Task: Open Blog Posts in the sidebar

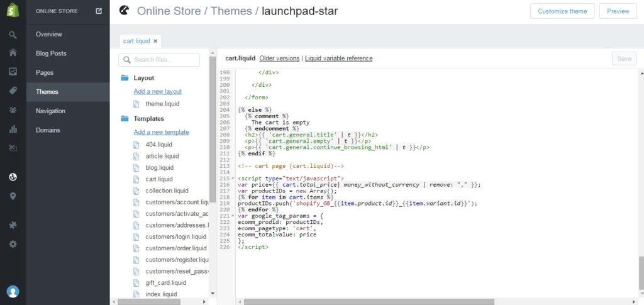Action: pyautogui.click(x=51, y=53)
